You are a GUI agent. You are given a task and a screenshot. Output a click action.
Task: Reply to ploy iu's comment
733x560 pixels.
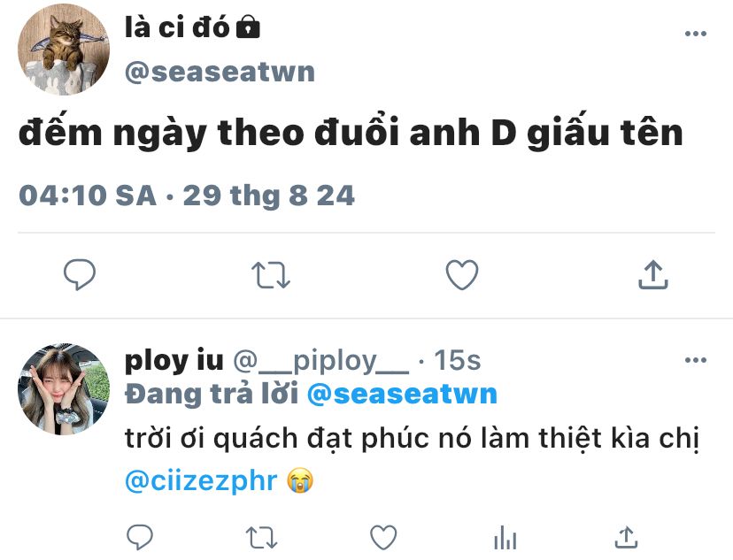(140, 537)
